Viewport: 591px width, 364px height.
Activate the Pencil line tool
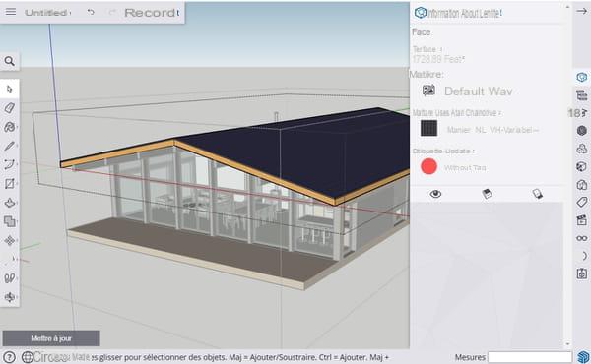[x=10, y=146]
